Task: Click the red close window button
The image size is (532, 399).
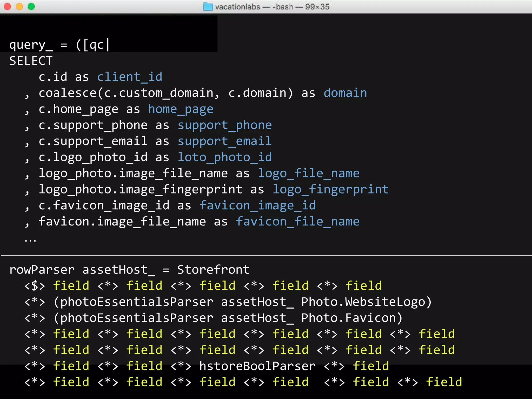Action: (8, 6)
